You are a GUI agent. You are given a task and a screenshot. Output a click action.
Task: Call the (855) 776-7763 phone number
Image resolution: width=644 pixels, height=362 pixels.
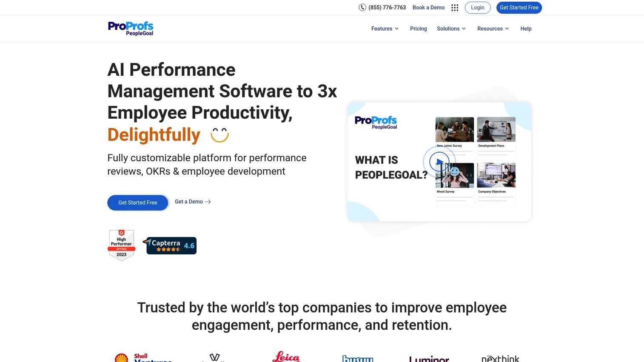coord(387,8)
